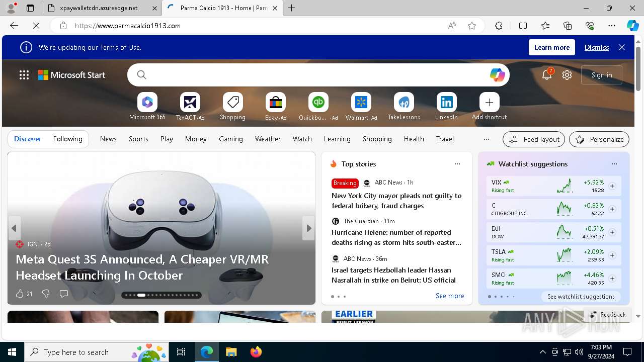
Task: Open the Money category
Action: (196, 139)
